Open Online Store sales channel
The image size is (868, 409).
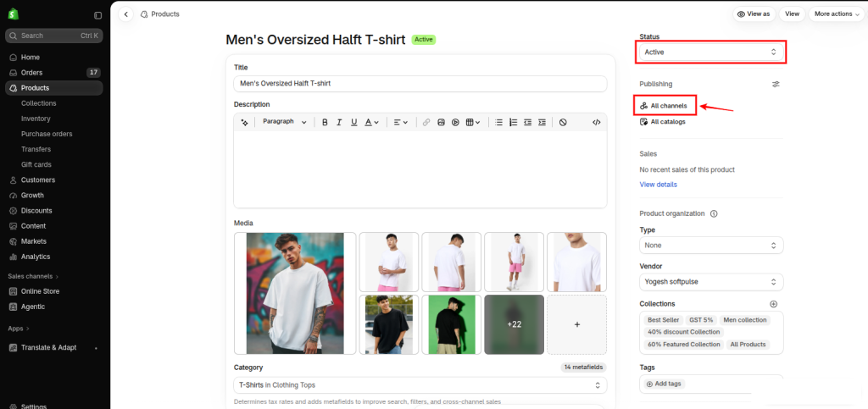point(53,291)
